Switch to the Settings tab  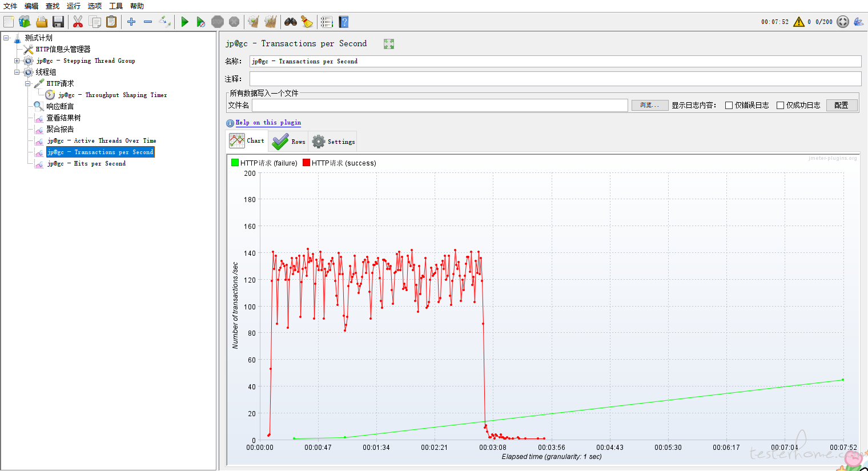[x=333, y=142]
